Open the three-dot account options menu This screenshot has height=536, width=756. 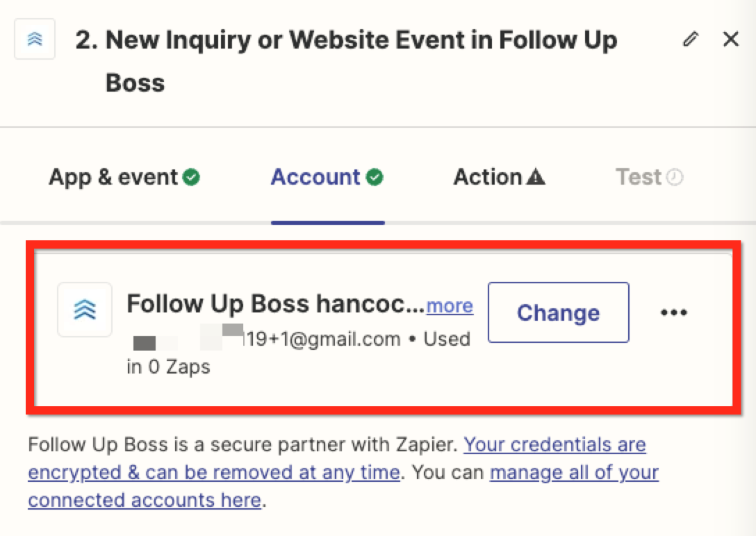673,312
